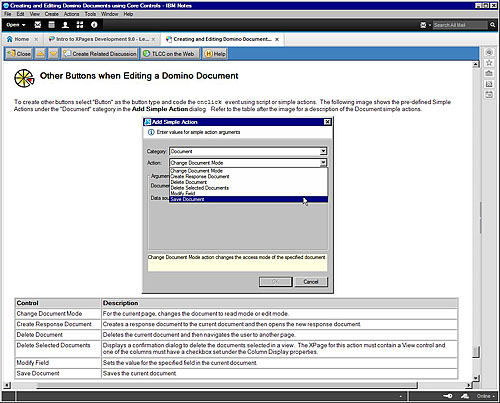Open the Mail icon in toolbar

coord(38,25)
